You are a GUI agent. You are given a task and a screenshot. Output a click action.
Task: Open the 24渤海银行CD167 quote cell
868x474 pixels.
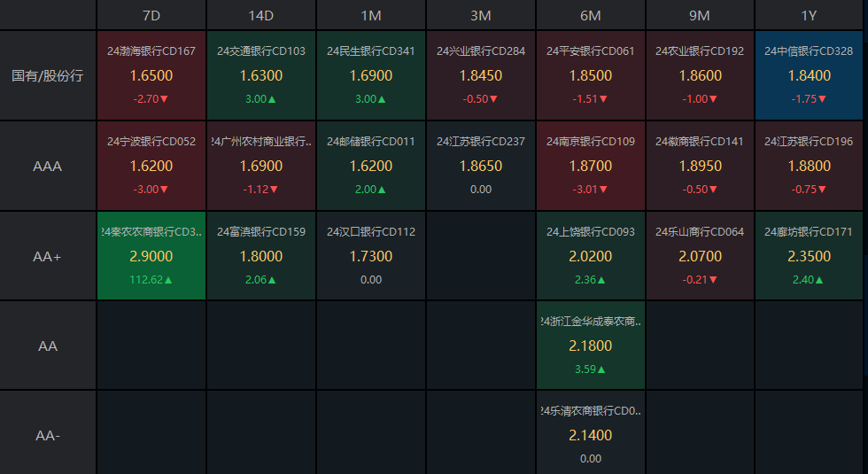click(151, 75)
